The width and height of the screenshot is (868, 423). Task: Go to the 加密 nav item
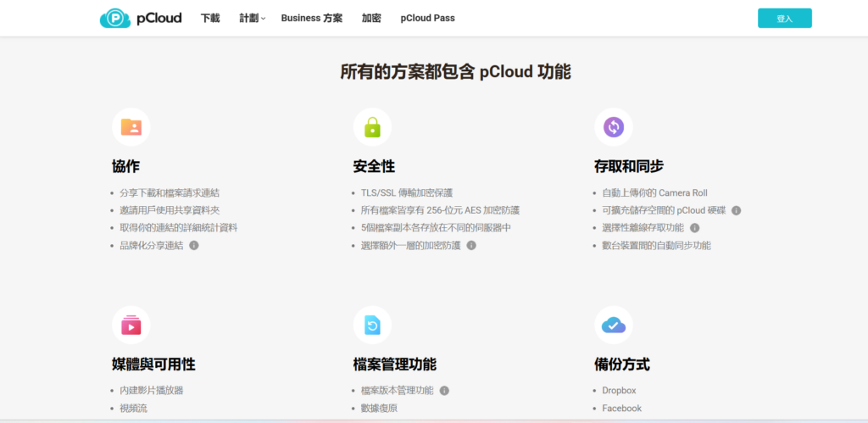coord(371,19)
